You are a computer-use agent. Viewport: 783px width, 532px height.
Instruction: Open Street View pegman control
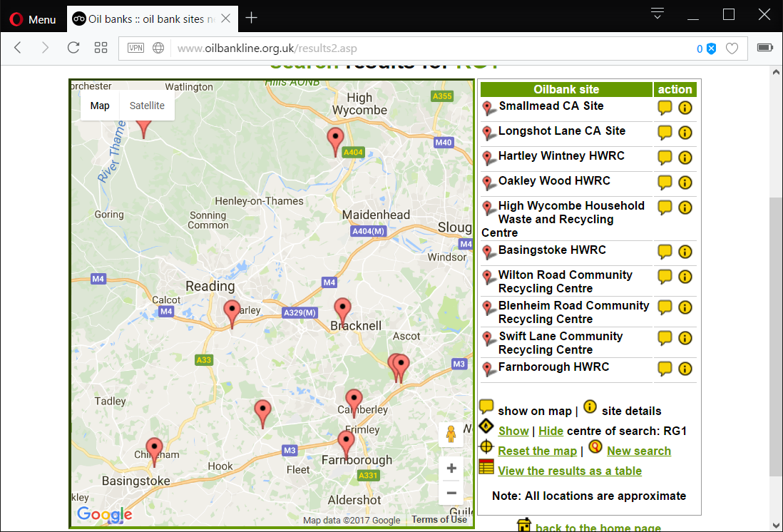point(451,434)
